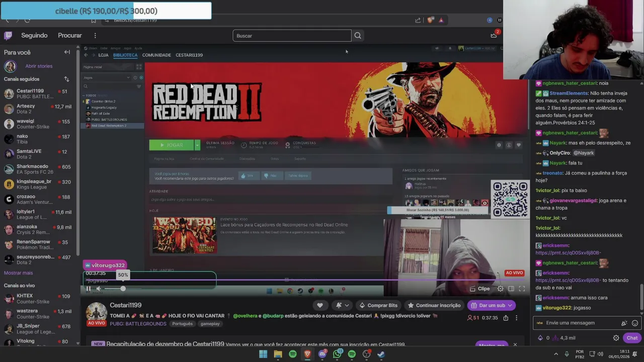Click Continuar inscrição button
This screenshot has height=362, width=644.
(434, 305)
